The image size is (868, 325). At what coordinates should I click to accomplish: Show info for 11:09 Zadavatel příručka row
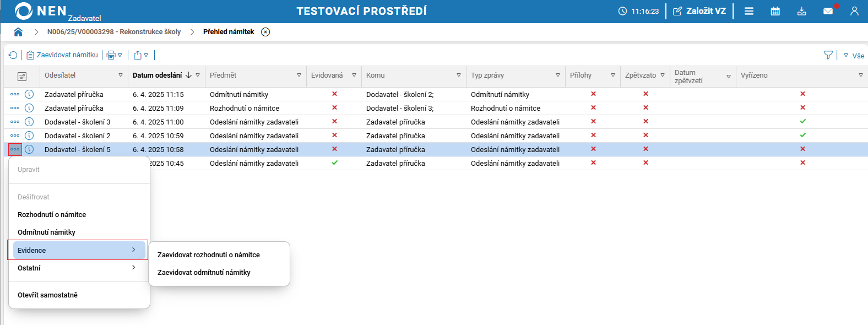pyautogui.click(x=29, y=108)
